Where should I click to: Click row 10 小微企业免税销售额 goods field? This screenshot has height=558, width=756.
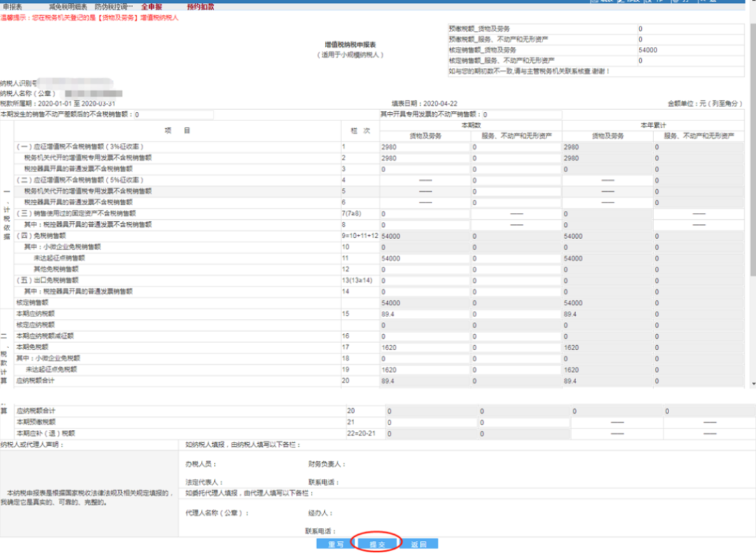point(424,247)
